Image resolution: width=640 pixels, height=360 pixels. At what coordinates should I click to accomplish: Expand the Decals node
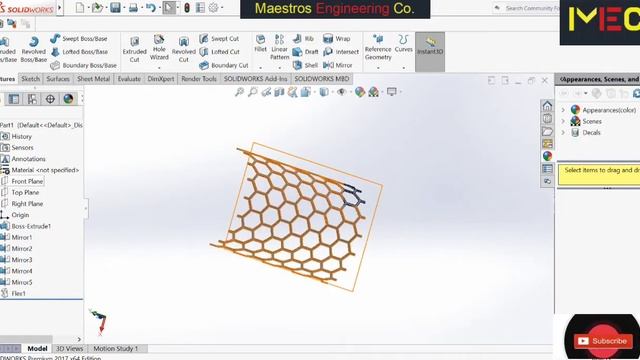563,133
